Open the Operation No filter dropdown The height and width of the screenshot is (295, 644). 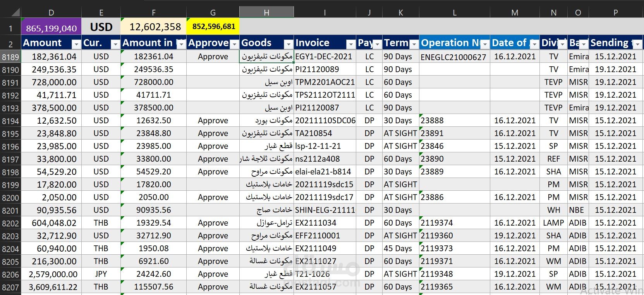(485, 44)
